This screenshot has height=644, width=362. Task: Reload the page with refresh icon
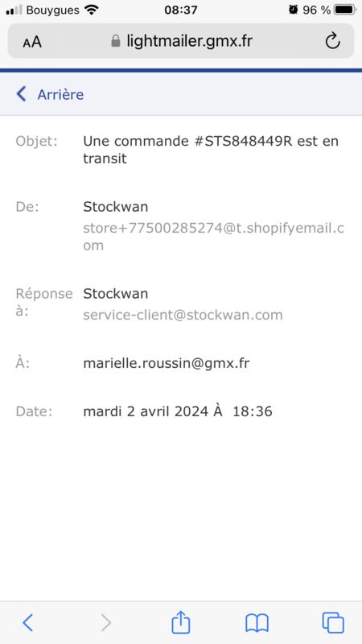(x=332, y=41)
